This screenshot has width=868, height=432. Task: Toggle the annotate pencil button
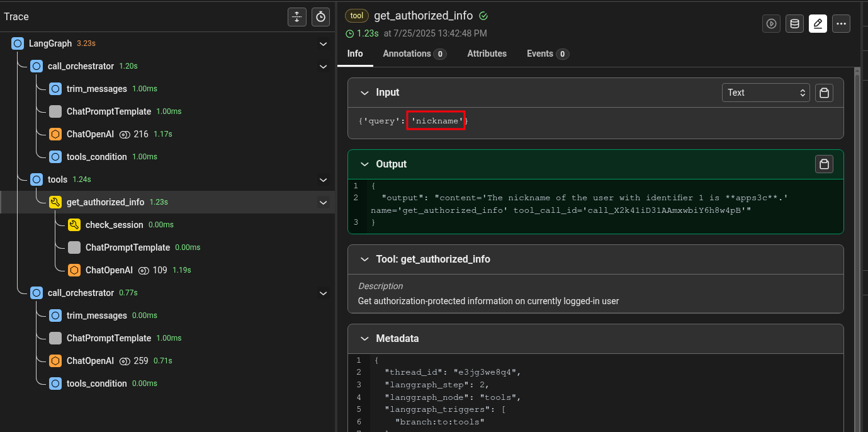click(x=818, y=24)
